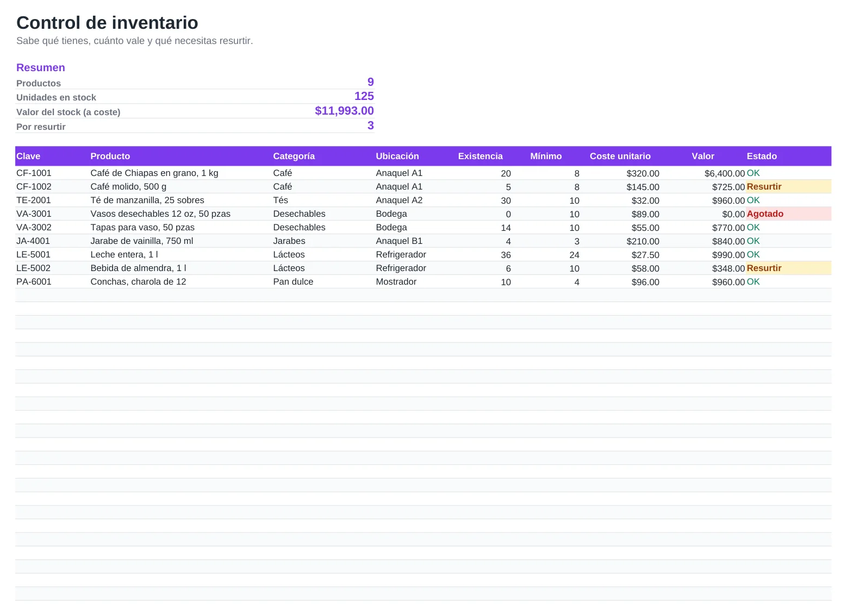Click the 'Valor' column header
The height and width of the screenshot is (616, 847).
pos(703,156)
